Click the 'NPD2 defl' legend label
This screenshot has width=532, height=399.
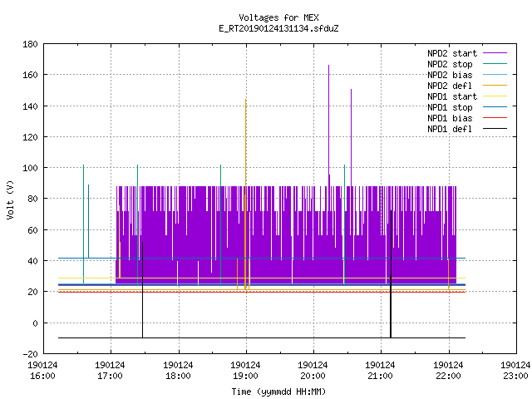click(x=450, y=86)
